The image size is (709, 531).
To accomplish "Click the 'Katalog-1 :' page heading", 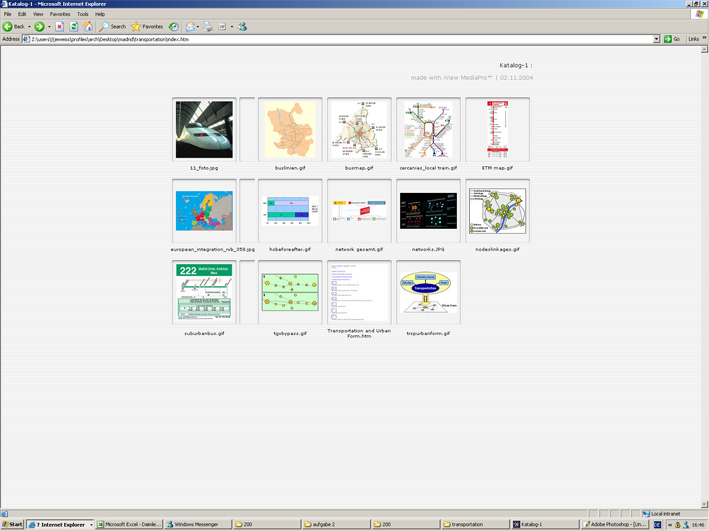I will 516,65.
